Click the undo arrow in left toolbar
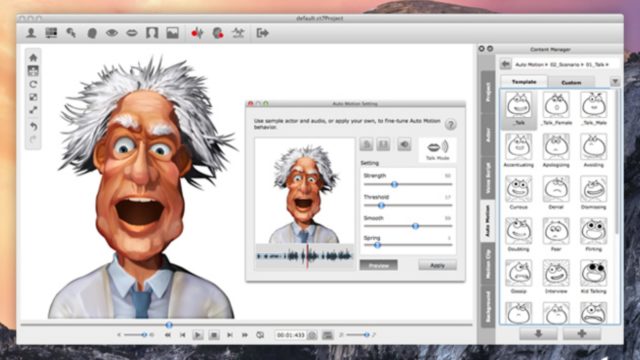 point(33,127)
